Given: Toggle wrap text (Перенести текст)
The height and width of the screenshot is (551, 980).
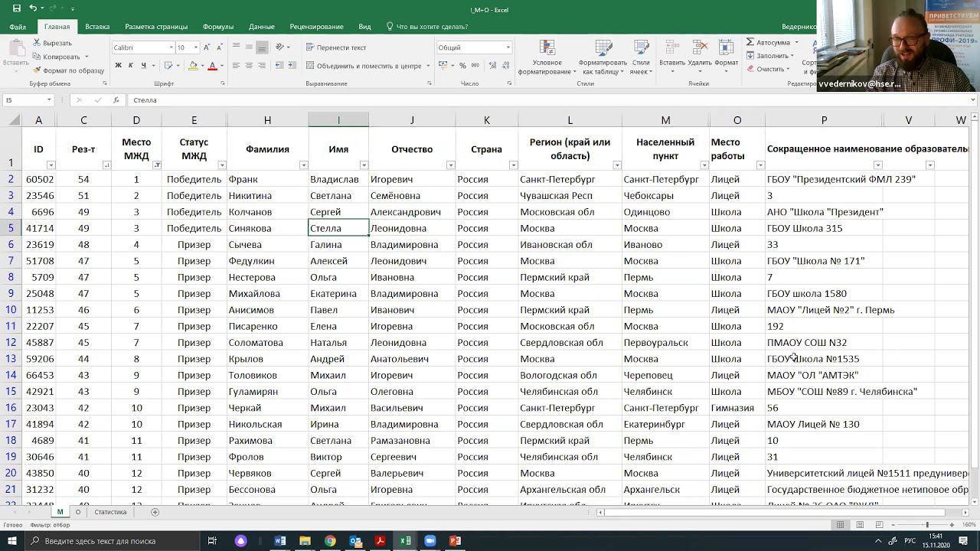Looking at the screenshot, I should pyautogui.click(x=336, y=47).
